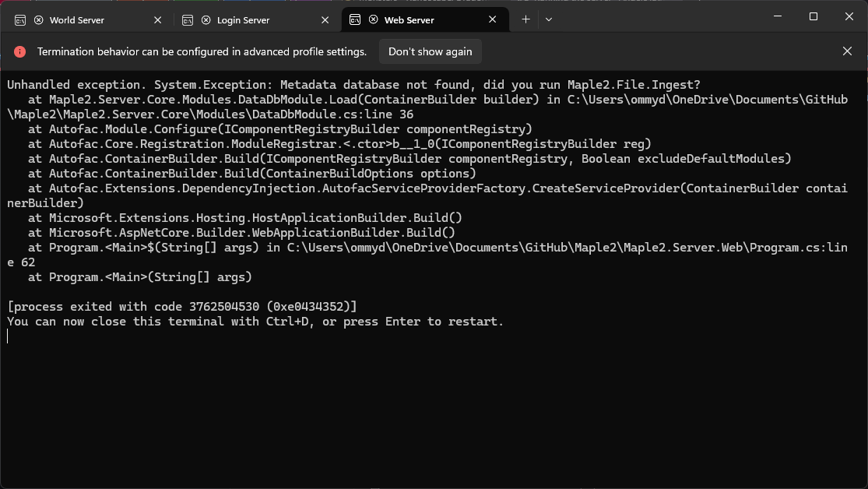Screen dimensions: 868x489
Task: Click the World Server terminal profile icon
Action: coord(20,20)
